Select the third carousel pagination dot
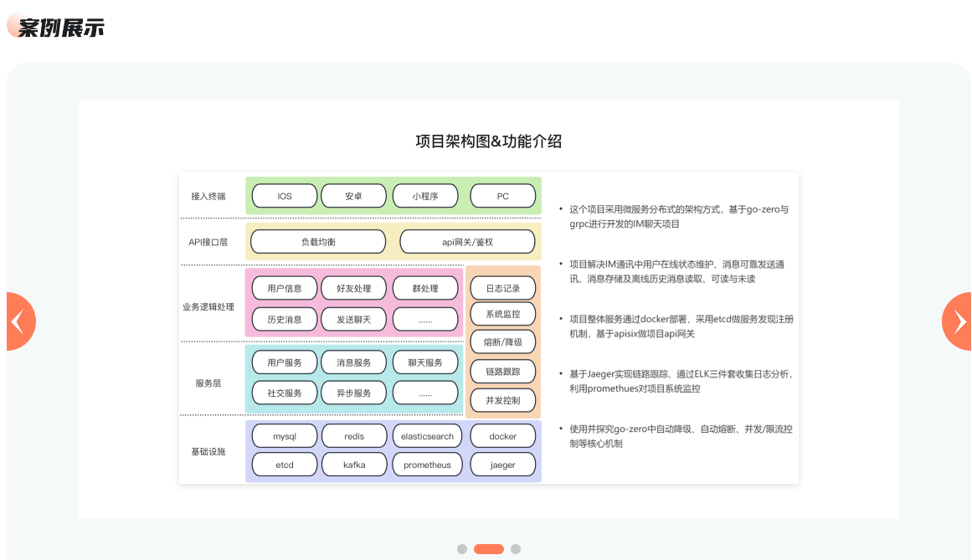The image size is (972, 560). tap(516, 549)
